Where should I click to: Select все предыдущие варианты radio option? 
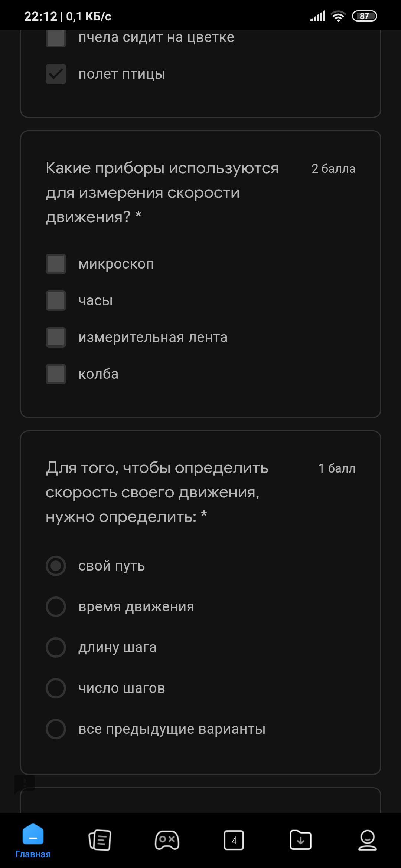coord(56,729)
